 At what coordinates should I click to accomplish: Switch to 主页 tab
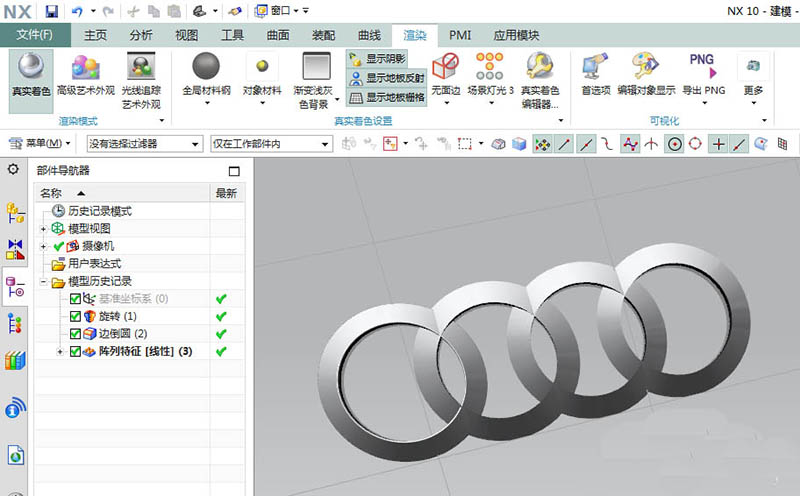(95, 35)
